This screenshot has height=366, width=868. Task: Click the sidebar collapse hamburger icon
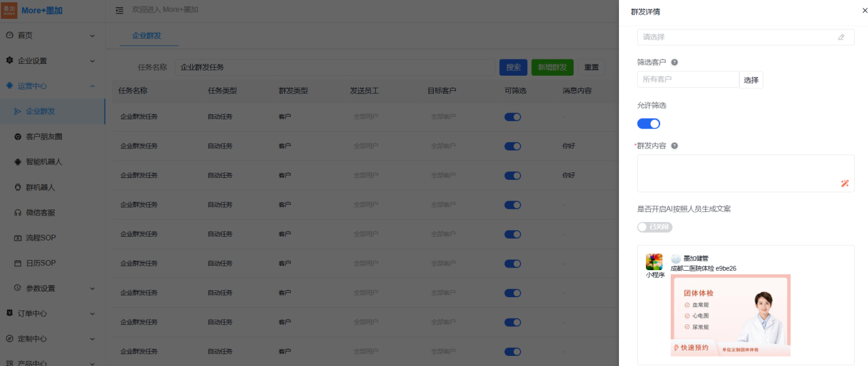pyautogui.click(x=120, y=11)
